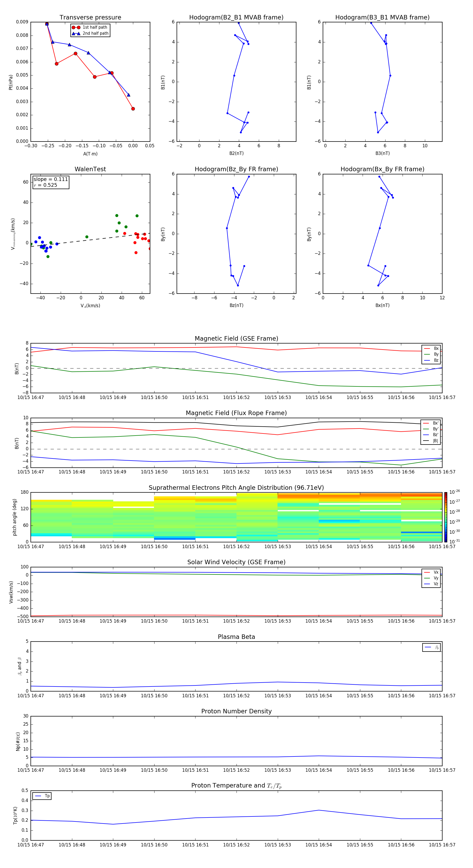Click the pitch angle intensity colorbar

click(x=446, y=517)
